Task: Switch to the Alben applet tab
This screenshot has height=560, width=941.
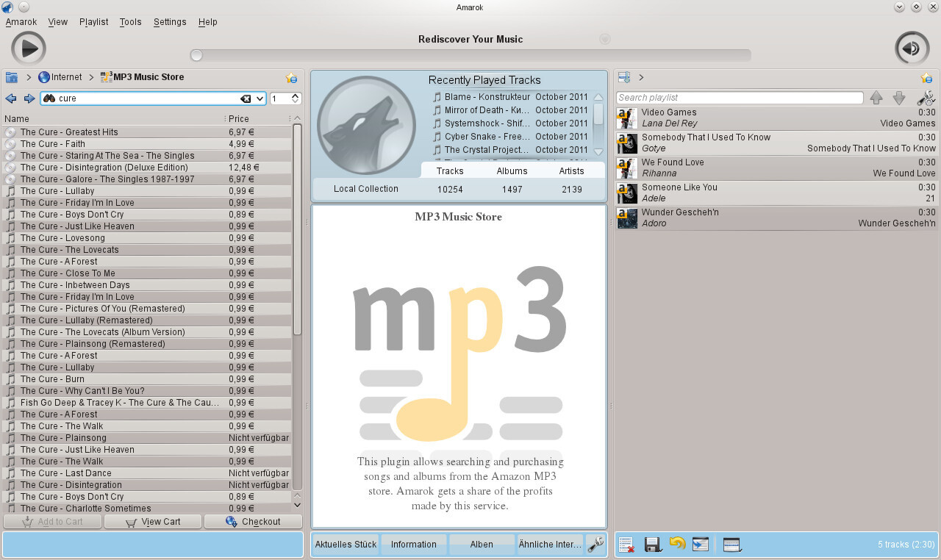Action: [482, 544]
